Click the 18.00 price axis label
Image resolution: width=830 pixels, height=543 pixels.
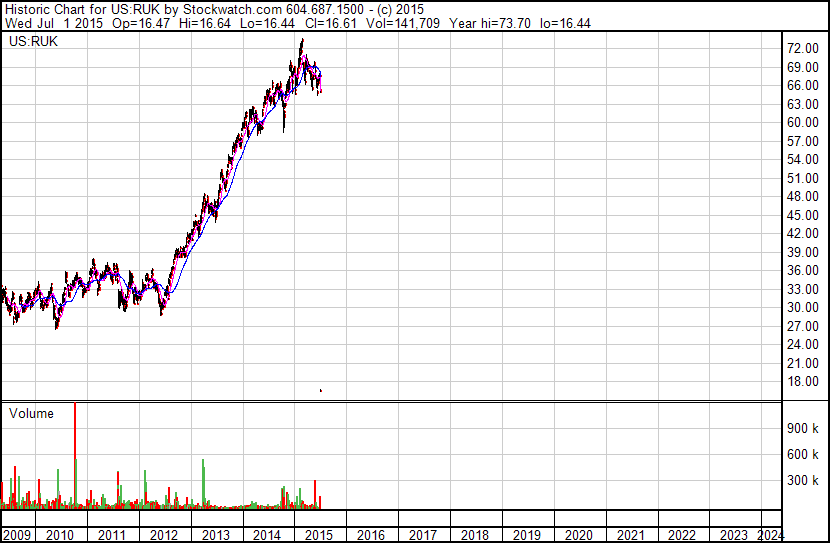tap(804, 382)
